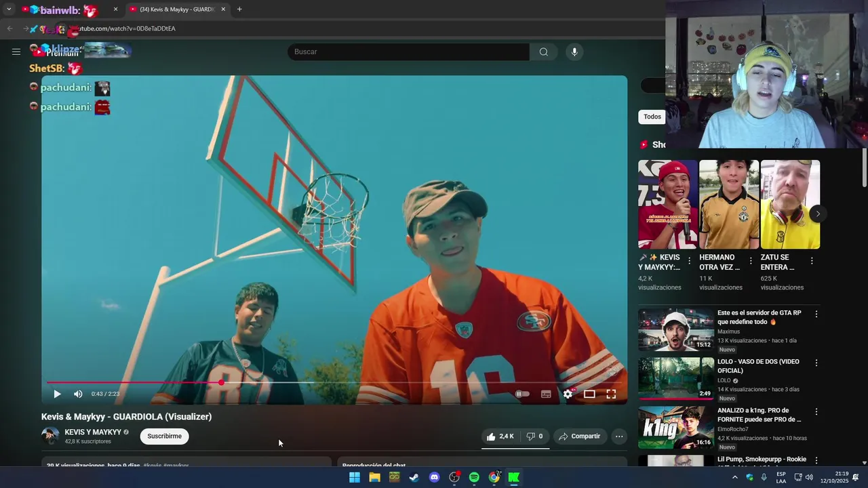868x488 pixels.
Task: Open the KEVIS Y MAYKYY Short thumbnail
Action: tap(667, 205)
